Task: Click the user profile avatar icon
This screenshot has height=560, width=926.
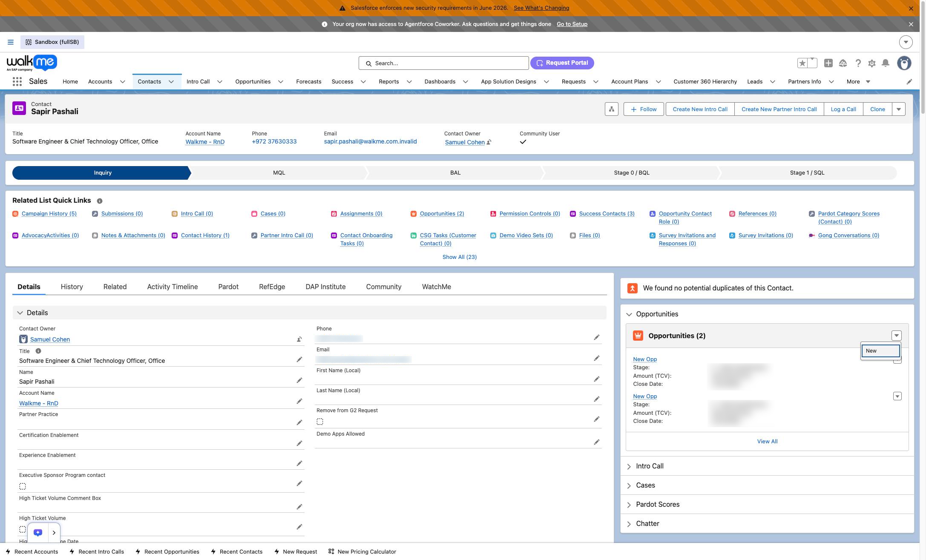Action: coord(904,63)
